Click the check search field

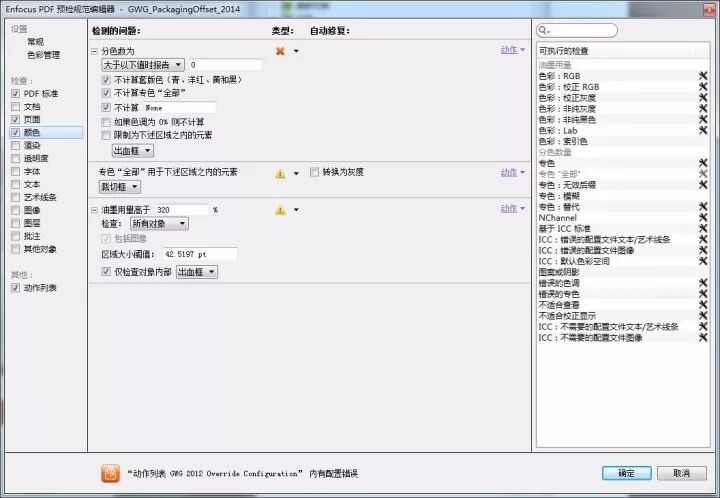tap(577, 30)
